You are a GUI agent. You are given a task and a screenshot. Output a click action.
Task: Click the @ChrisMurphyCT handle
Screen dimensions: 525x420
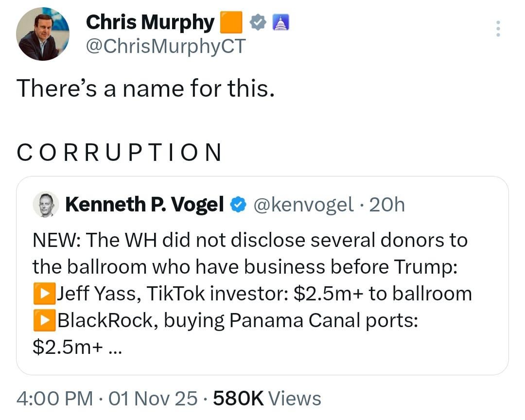[166, 47]
